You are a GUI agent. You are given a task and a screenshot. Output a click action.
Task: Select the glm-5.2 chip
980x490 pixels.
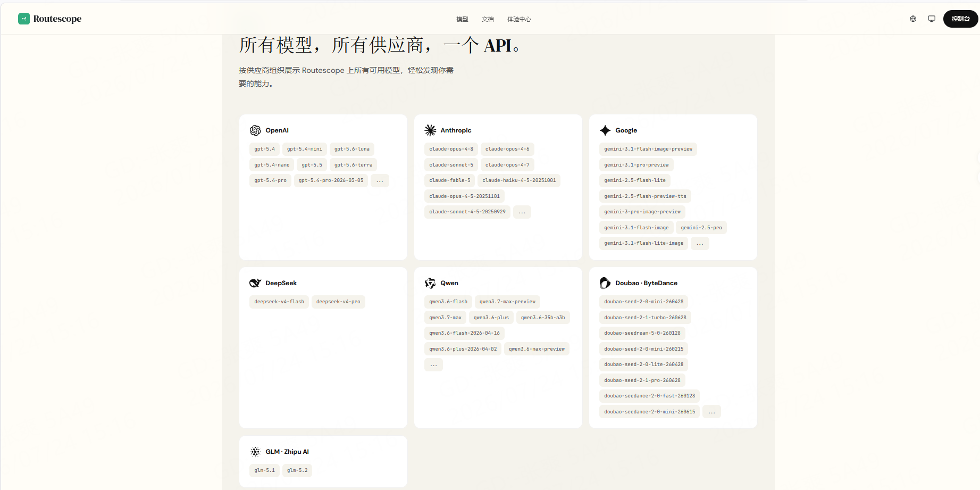click(x=297, y=470)
